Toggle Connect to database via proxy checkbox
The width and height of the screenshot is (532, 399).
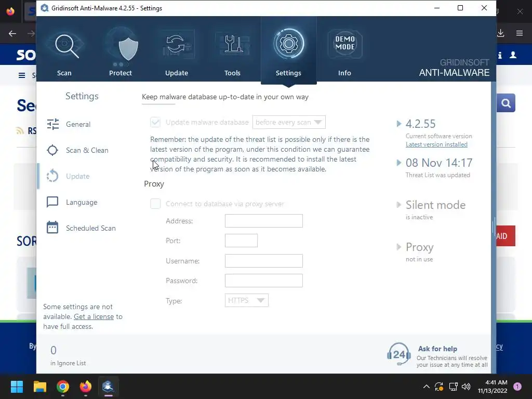coord(155,204)
